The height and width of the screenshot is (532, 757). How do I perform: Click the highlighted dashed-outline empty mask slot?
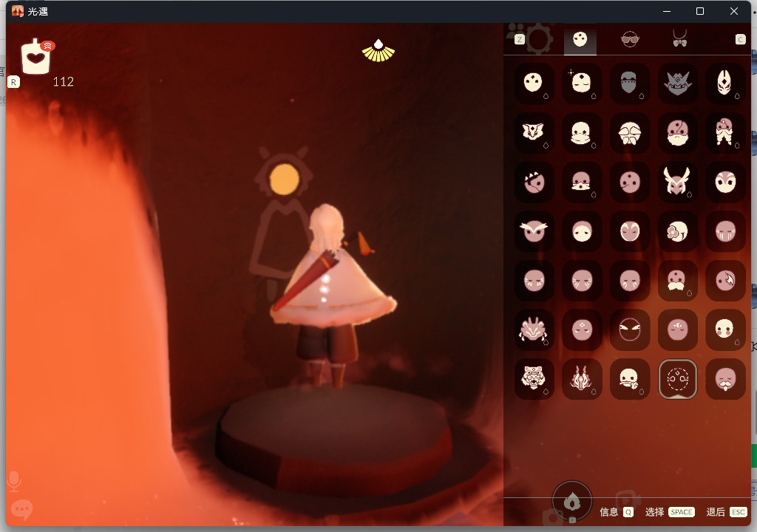pyautogui.click(x=677, y=380)
